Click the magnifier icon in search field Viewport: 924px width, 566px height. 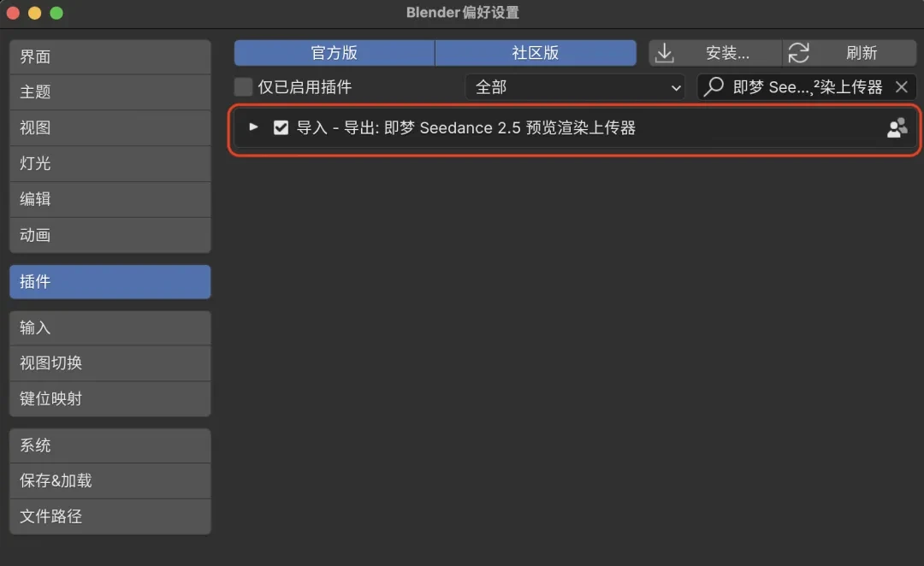click(713, 86)
